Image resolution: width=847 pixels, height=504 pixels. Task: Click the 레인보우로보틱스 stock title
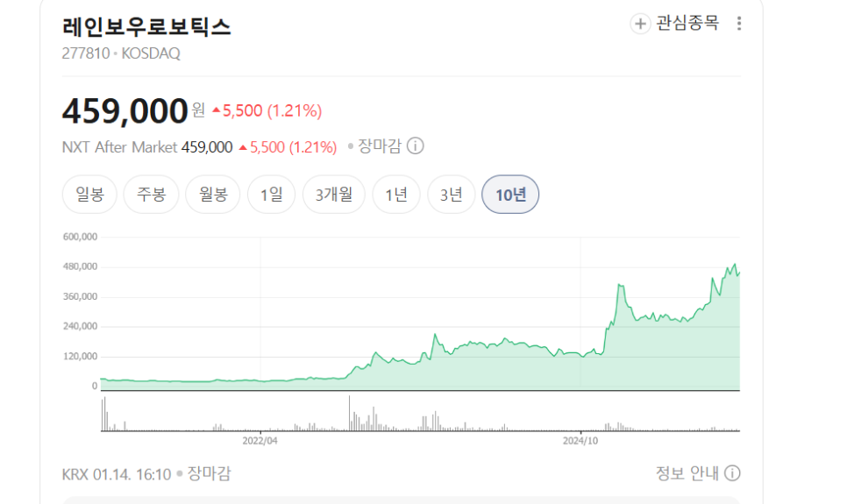click(146, 26)
